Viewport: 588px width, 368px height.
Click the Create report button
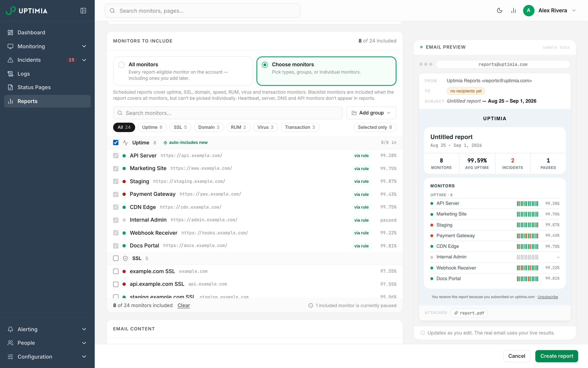[x=557, y=356]
